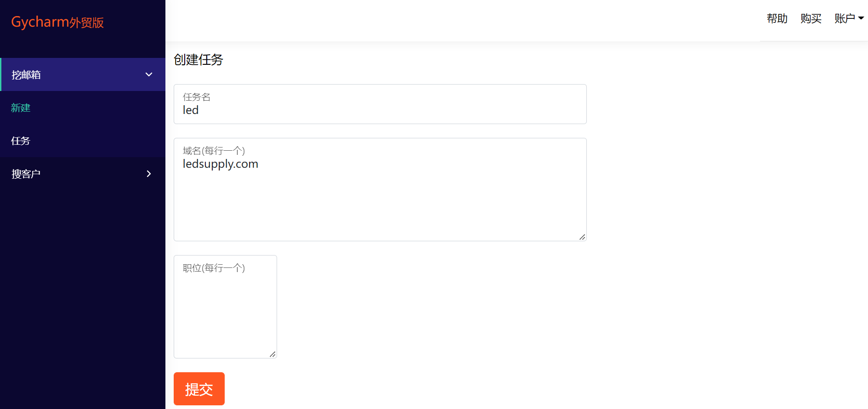Click the 'led' text in the task name

click(x=191, y=110)
